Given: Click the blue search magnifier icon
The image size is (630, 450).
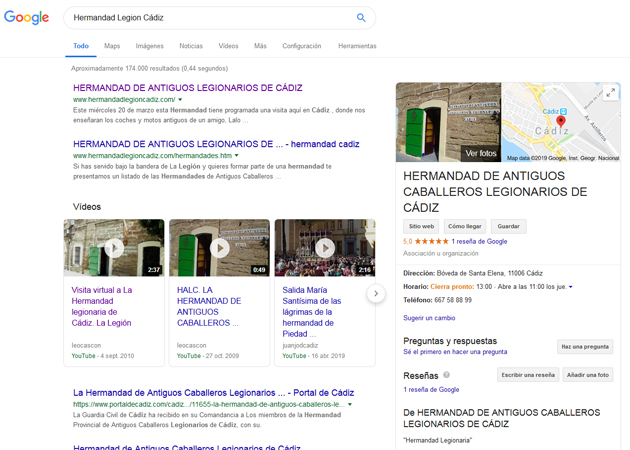Looking at the screenshot, I should click(x=361, y=18).
